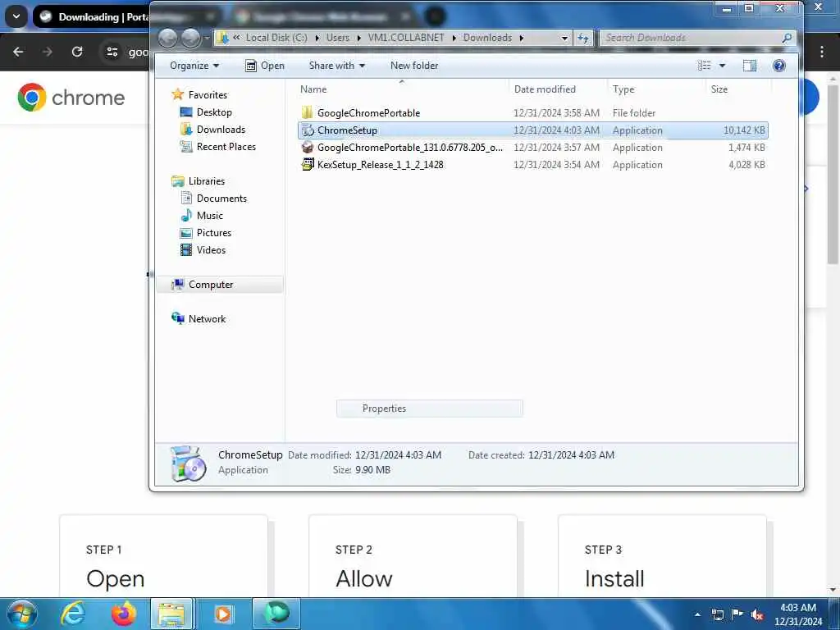840x630 pixels.
Task: Click Windows Explorer taskbar icon
Action: click(172, 614)
